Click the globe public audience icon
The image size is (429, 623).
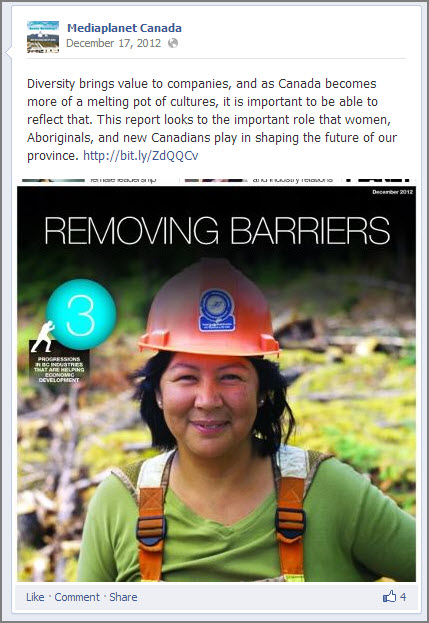click(173, 43)
